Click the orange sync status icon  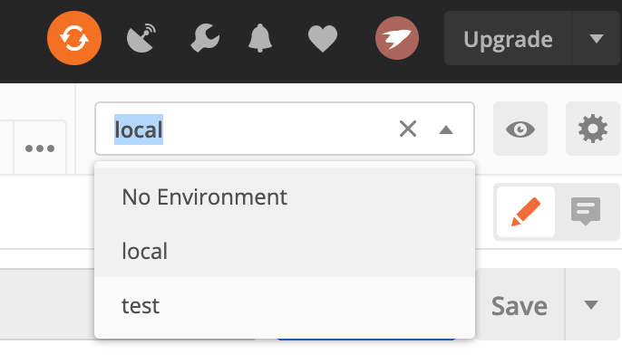pos(74,39)
